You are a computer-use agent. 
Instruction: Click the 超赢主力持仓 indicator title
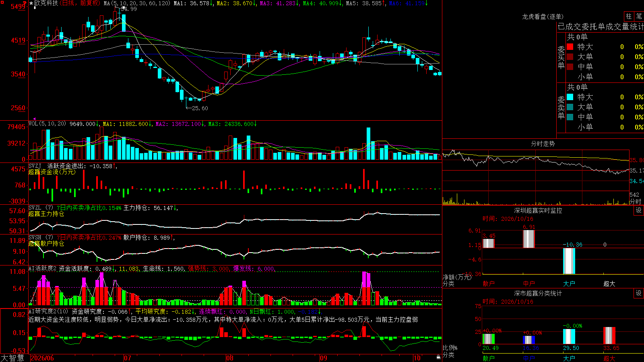point(46,214)
